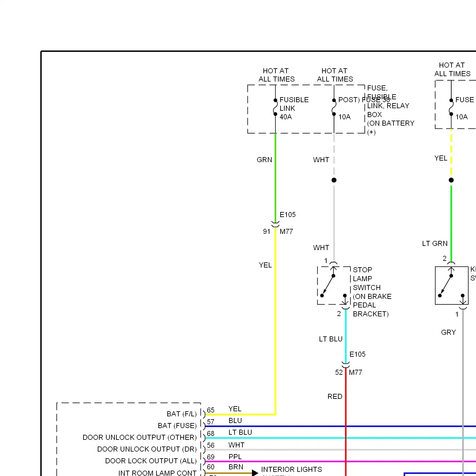Image resolution: width=476 pixels, height=476 pixels.
Task: Click '10A' rating in far-right fuse box
Action: pos(461,117)
